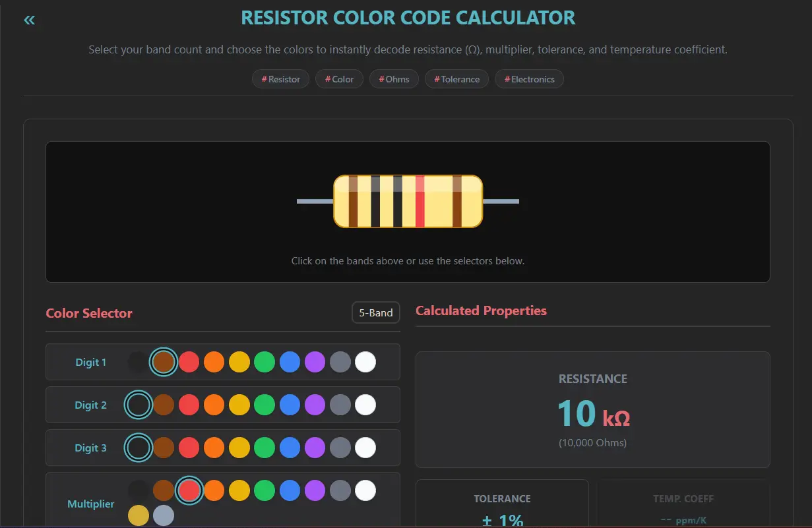812x528 pixels.
Task: Select violet for Multiplier
Action: click(x=315, y=490)
